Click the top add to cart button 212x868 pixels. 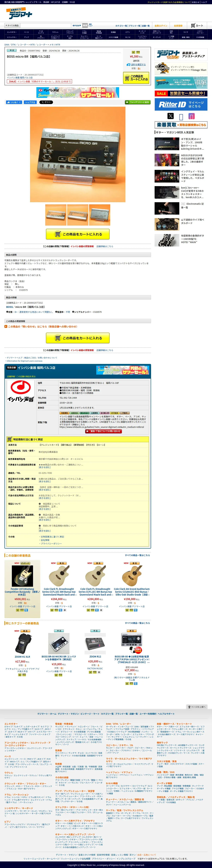click(x=136, y=78)
